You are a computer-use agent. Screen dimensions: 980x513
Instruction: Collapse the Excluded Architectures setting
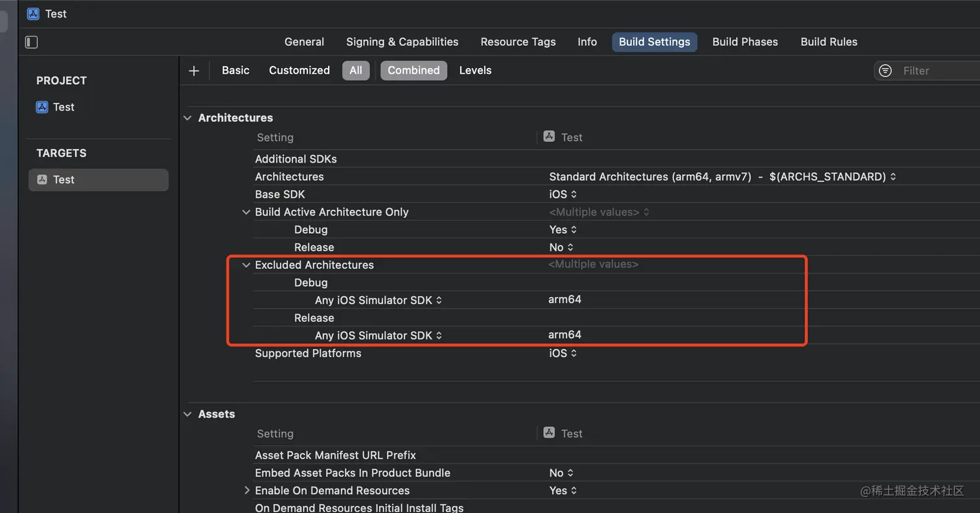click(x=246, y=265)
